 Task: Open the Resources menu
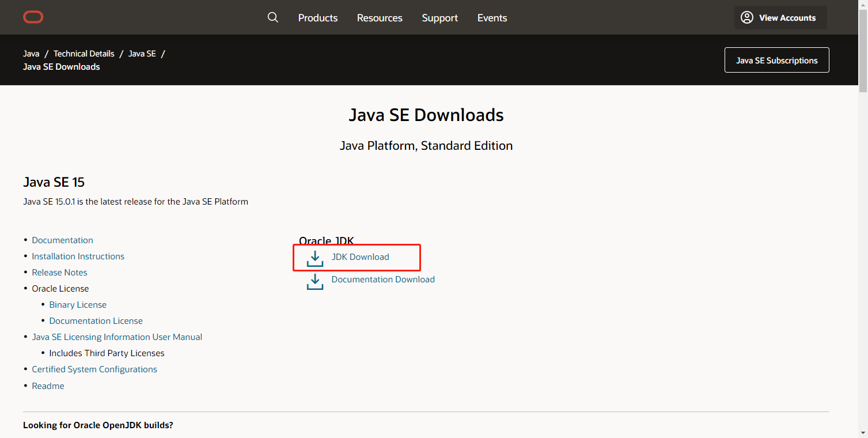[x=380, y=18]
